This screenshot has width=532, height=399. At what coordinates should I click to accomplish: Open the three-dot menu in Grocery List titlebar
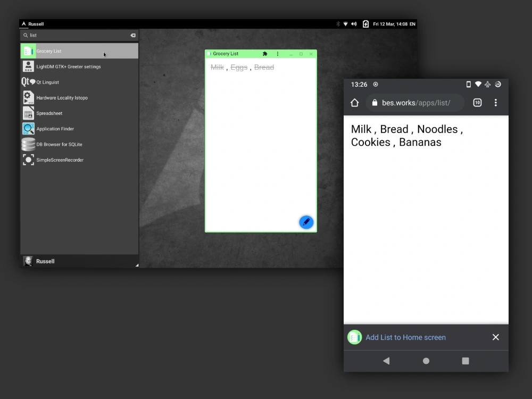[x=278, y=54]
